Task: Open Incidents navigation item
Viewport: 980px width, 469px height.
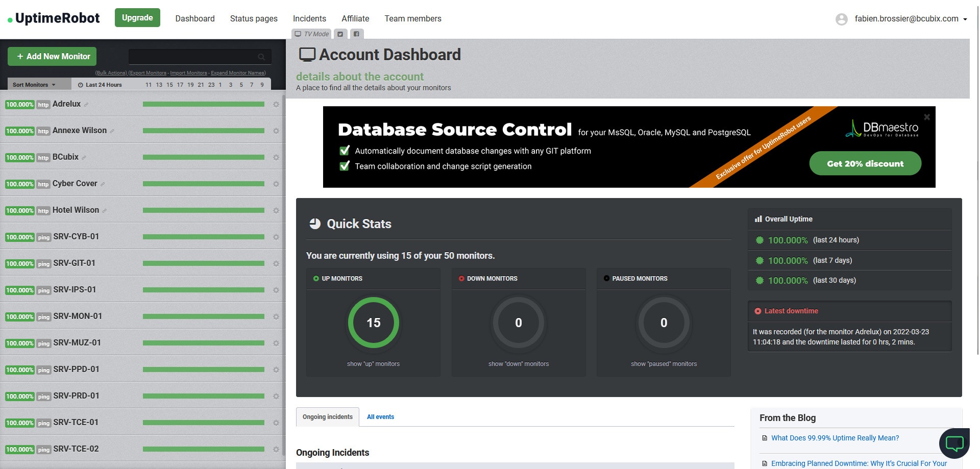Action: [x=309, y=19]
